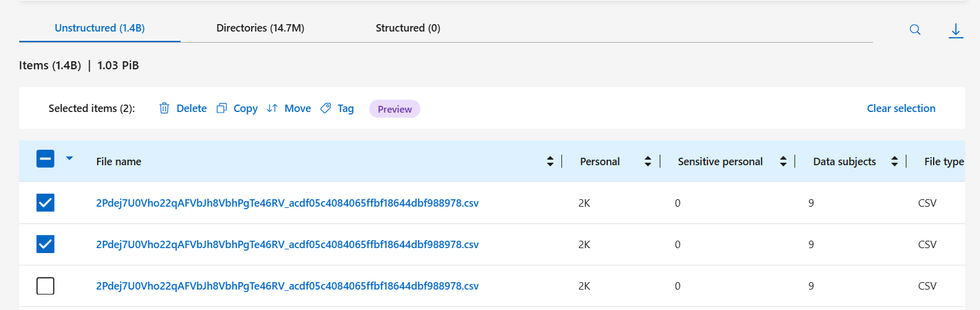Toggle the select-all header checkbox
980x310 pixels.
[x=45, y=159]
